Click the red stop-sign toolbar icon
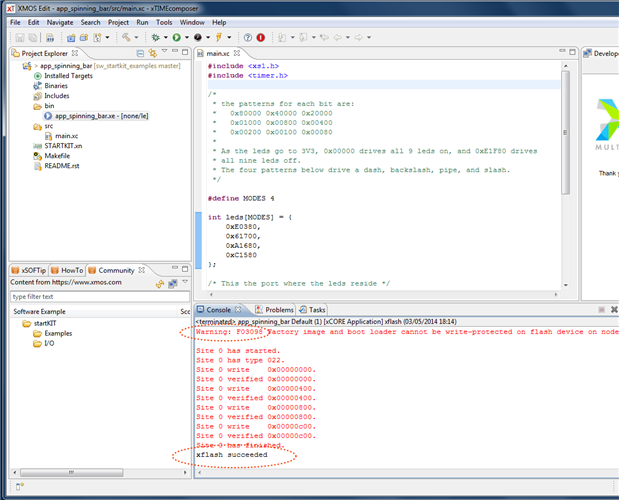619x500 pixels. pyautogui.click(x=261, y=37)
